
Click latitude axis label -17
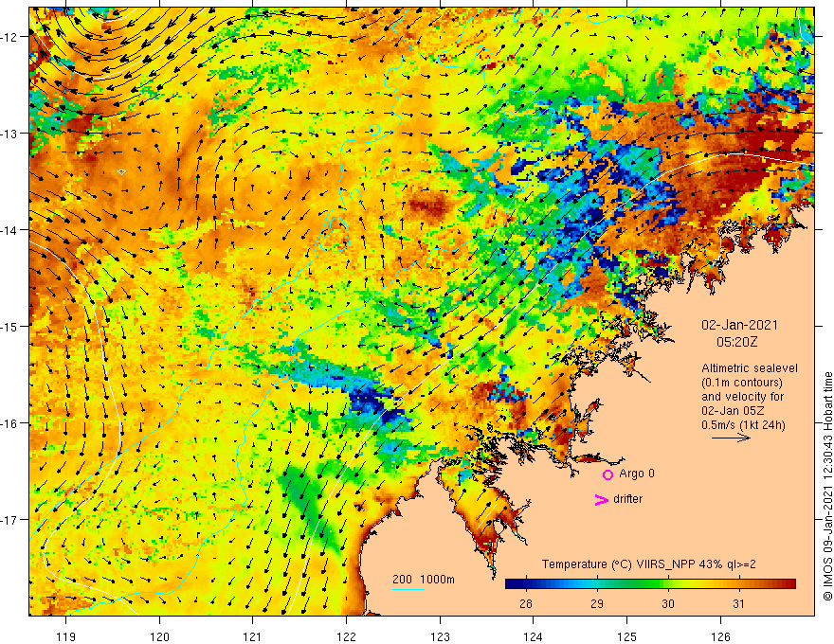tap(10, 520)
